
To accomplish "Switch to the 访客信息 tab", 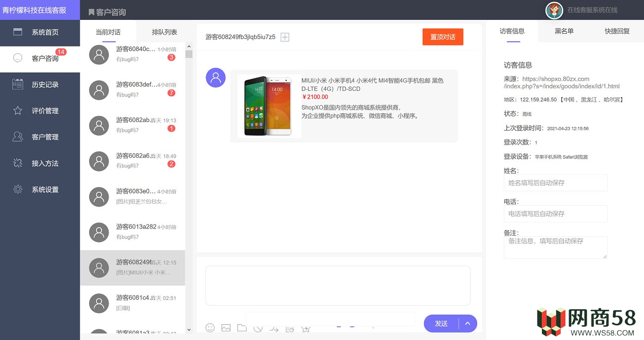I will coord(512,31).
